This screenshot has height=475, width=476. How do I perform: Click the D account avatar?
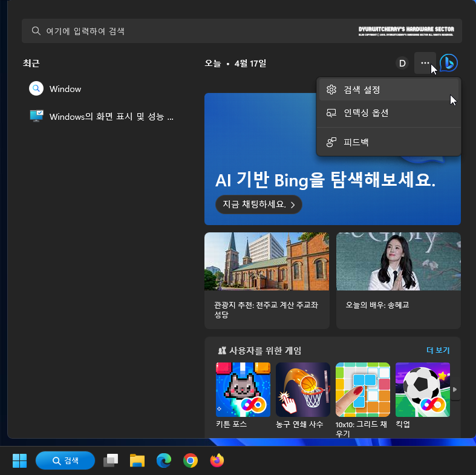pos(402,63)
